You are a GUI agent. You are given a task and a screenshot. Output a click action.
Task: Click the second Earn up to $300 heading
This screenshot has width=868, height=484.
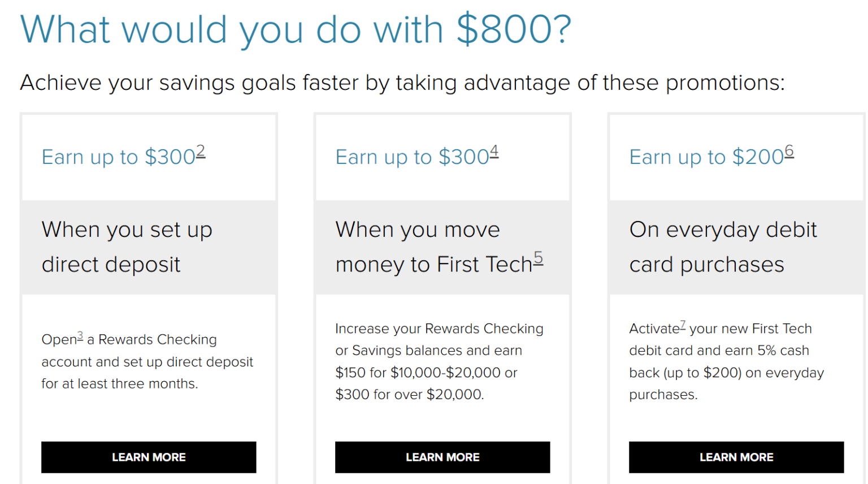[x=411, y=157]
